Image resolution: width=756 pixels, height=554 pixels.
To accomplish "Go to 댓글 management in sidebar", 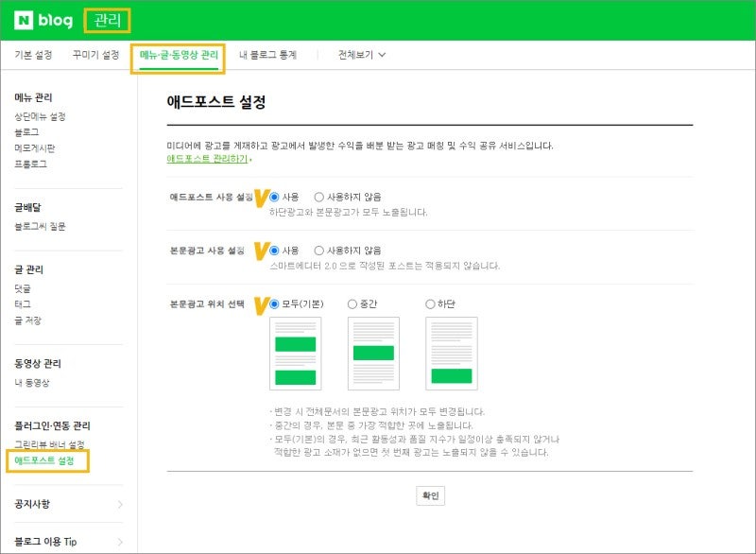I will [23, 288].
